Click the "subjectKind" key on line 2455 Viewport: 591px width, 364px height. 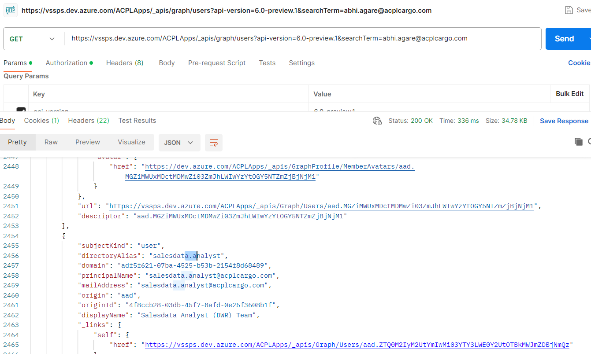coord(104,246)
